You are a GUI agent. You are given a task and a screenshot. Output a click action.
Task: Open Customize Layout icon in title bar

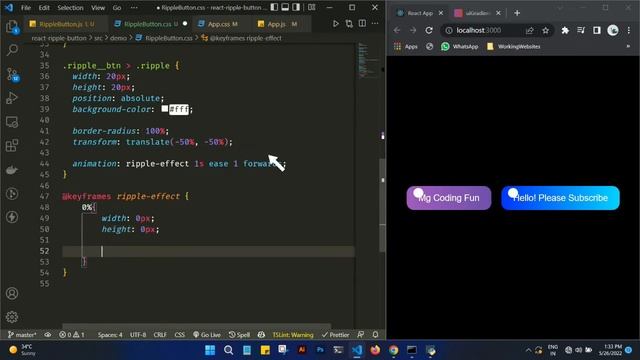311,7
